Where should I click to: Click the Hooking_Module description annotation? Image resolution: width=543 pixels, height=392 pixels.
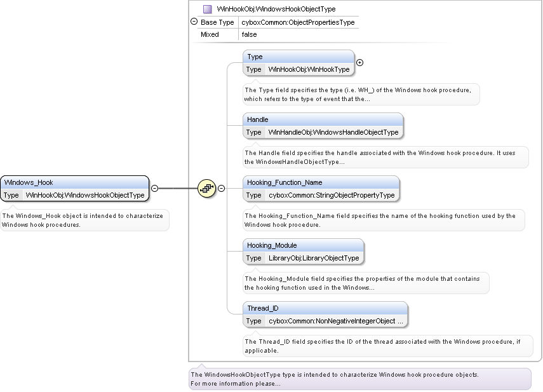click(x=366, y=283)
